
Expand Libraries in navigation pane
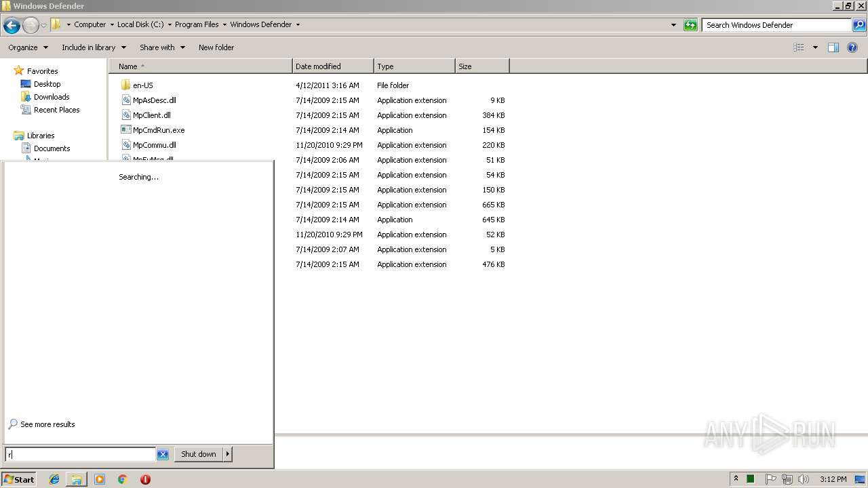point(41,136)
